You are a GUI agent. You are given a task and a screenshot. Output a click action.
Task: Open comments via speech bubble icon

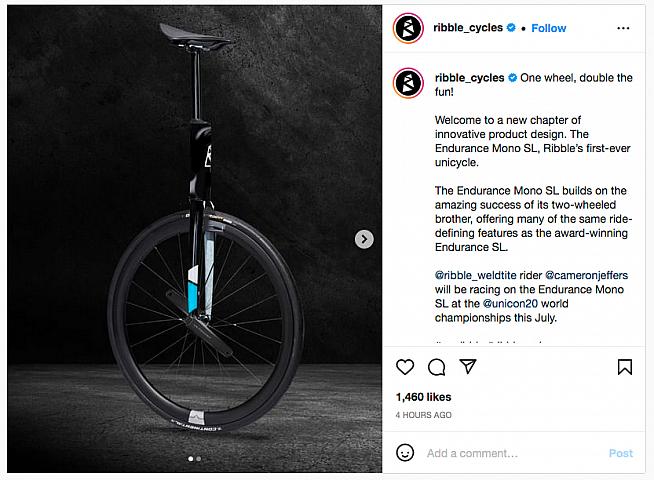436,367
